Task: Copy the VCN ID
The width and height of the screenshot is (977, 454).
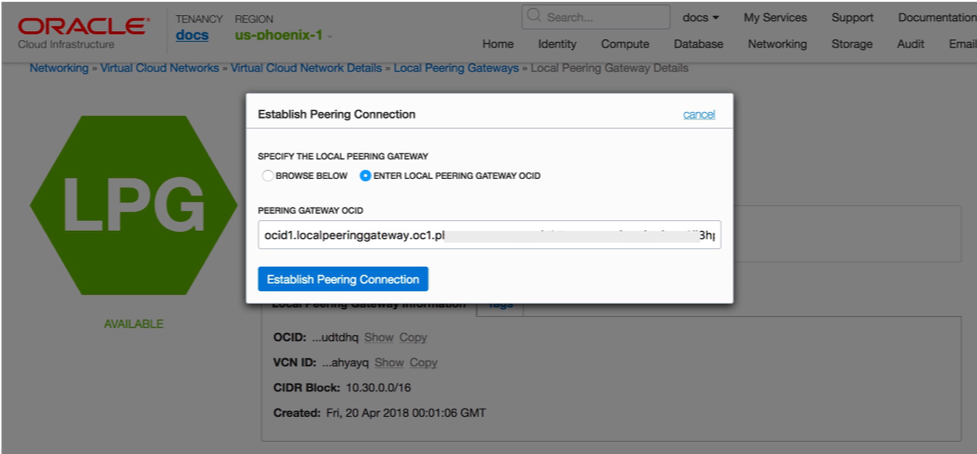Action: 423,362
